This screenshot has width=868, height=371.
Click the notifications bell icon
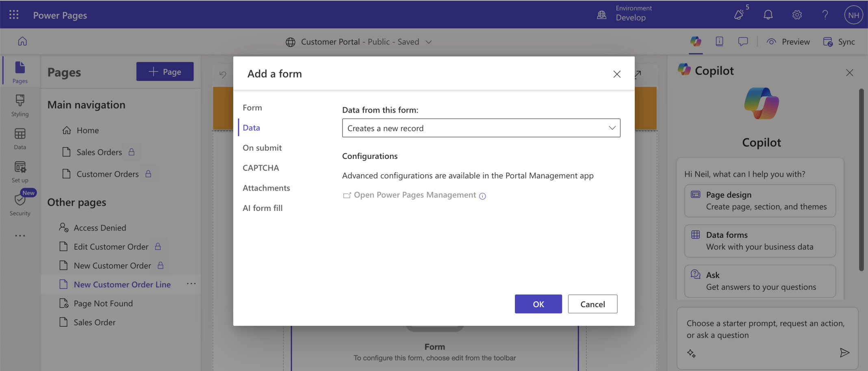click(768, 15)
